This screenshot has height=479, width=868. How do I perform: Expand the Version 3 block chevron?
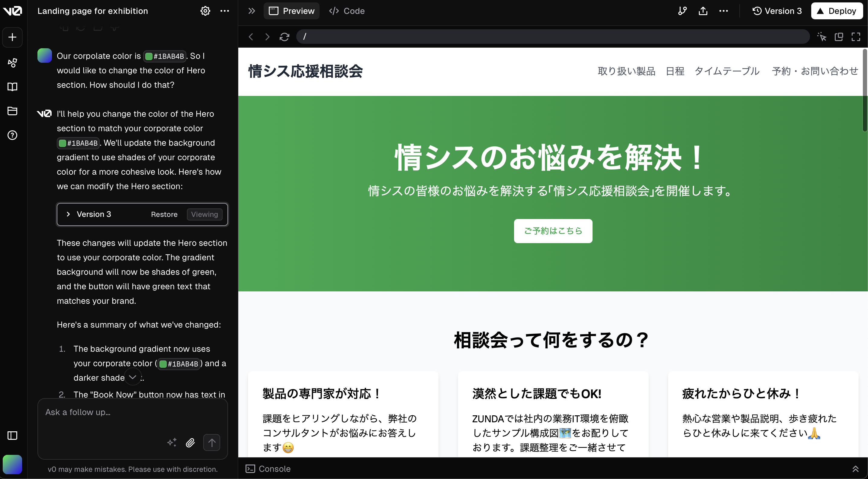tap(68, 214)
